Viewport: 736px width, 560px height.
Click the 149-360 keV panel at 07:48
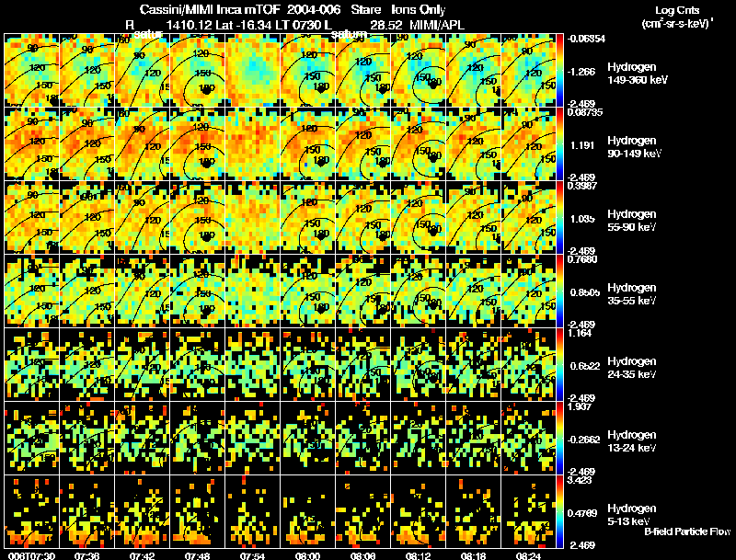tap(198, 71)
